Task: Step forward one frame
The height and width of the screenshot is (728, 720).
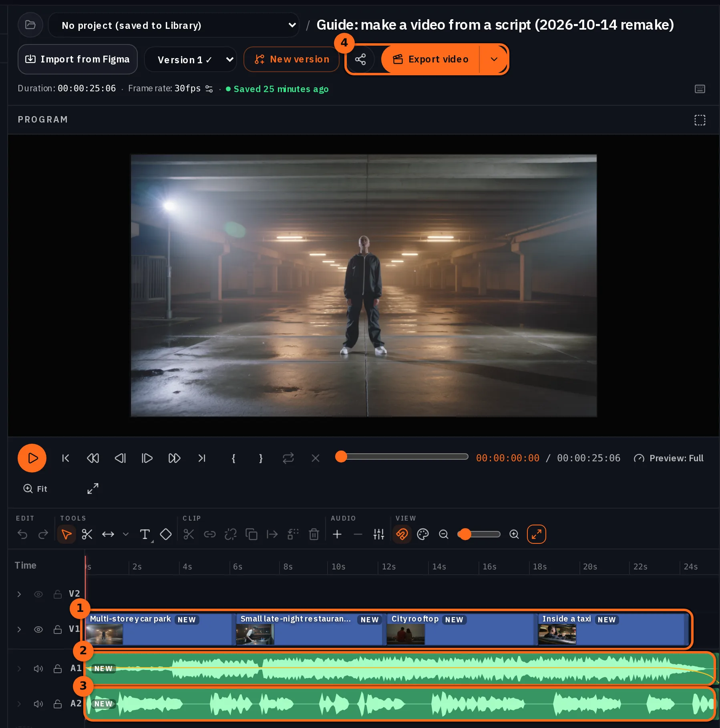Action: (147, 458)
